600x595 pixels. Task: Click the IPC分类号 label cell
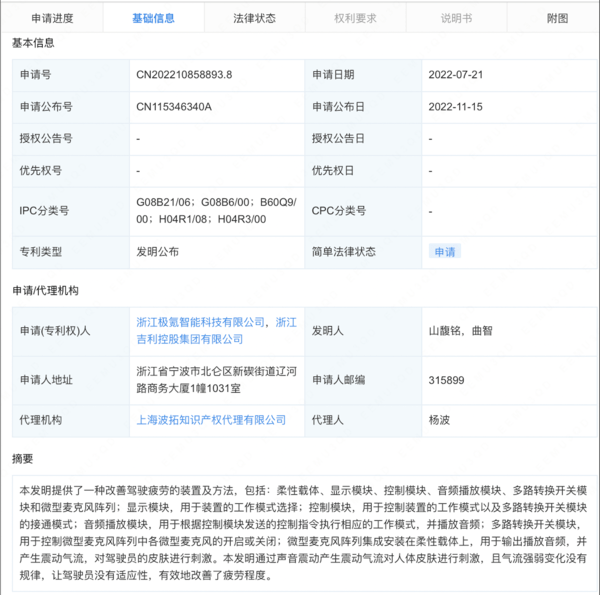71,212
